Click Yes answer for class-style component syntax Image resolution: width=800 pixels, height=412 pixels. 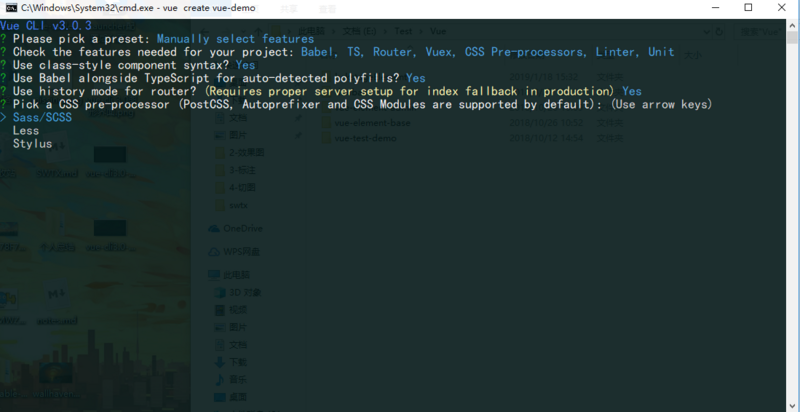pos(245,65)
